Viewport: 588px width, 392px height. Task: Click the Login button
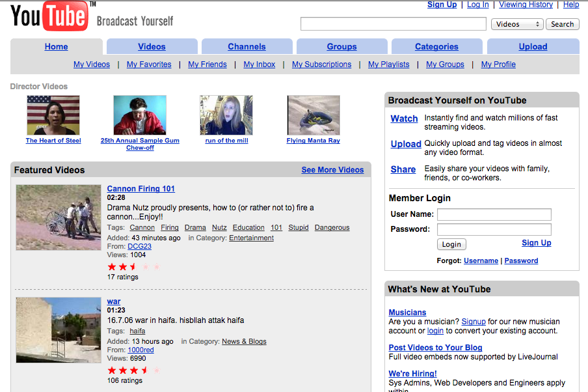point(451,244)
